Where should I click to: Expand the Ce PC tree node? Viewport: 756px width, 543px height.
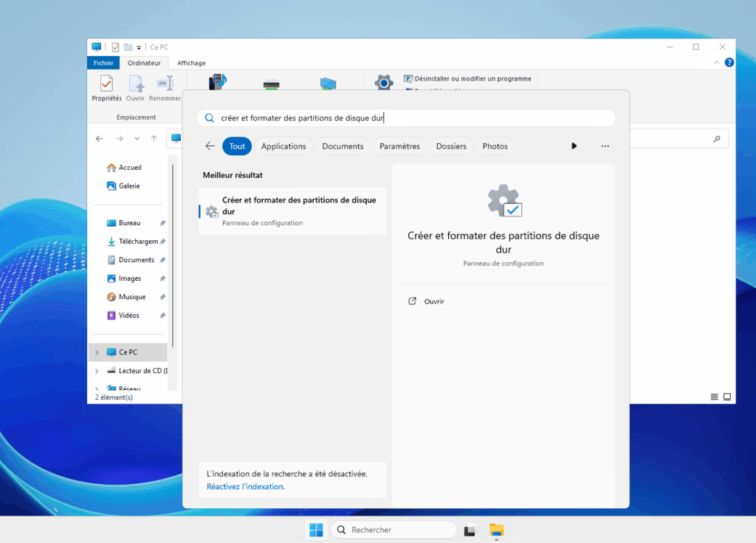pyautogui.click(x=97, y=352)
